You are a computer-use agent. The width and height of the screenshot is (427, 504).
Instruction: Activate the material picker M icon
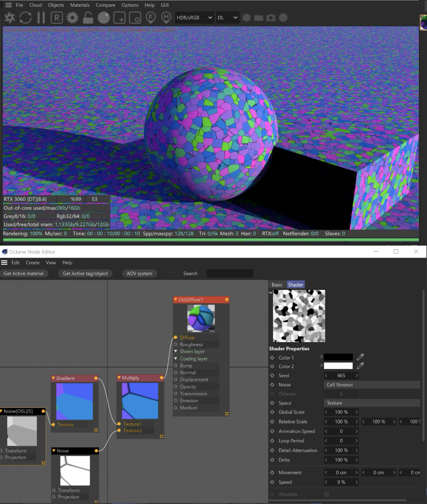click(166, 18)
